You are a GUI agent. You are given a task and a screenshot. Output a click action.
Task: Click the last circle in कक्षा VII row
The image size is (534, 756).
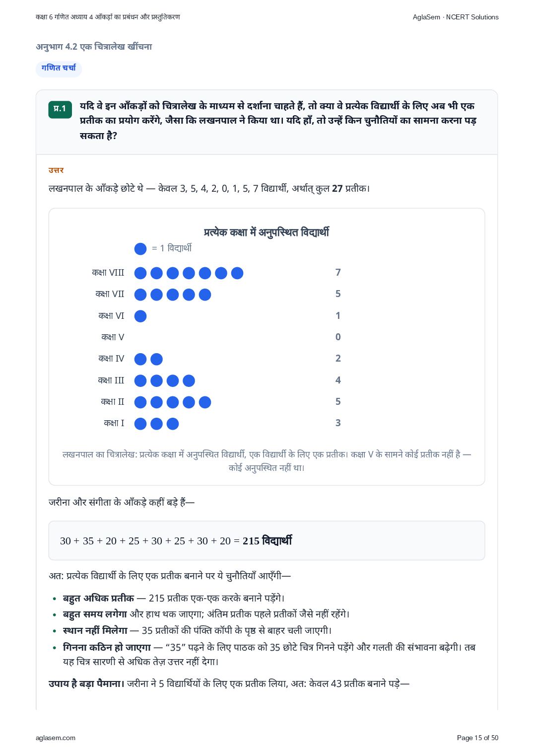tap(205, 295)
